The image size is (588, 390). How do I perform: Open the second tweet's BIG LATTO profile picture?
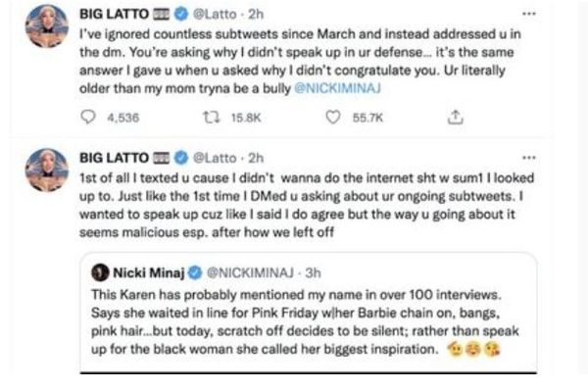(47, 170)
